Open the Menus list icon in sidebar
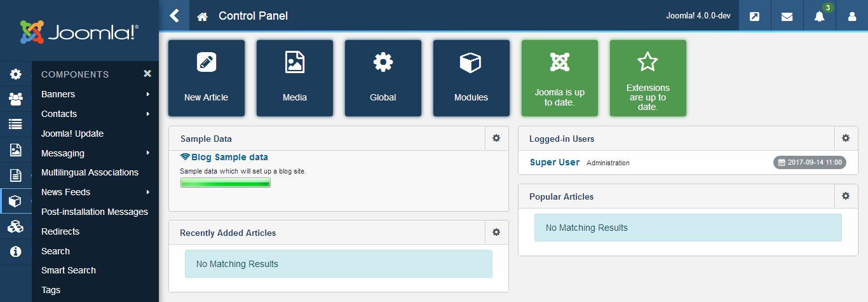 (x=16, y=125)
